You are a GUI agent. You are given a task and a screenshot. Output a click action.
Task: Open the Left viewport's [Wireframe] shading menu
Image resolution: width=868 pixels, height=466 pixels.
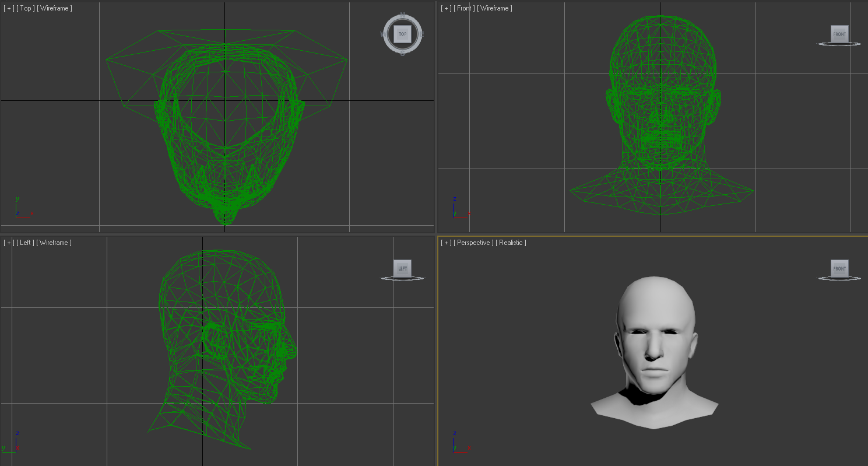(54, 243)
